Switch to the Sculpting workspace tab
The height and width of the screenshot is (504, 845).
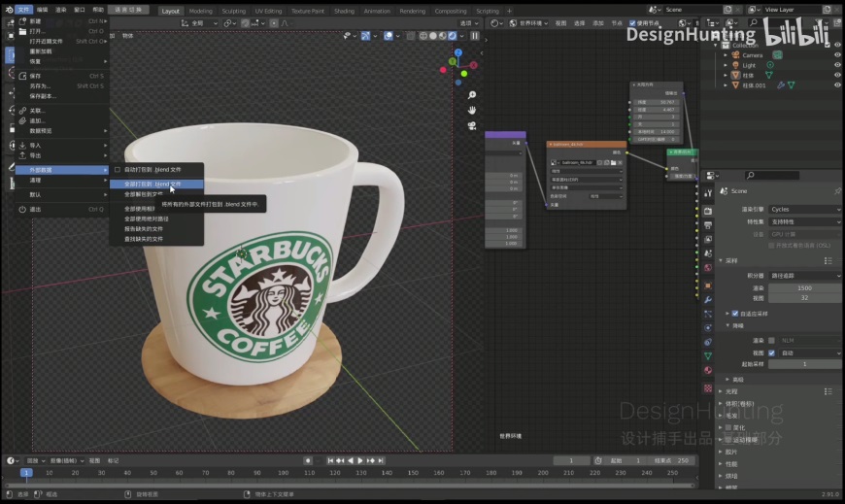tap(233, 11)
